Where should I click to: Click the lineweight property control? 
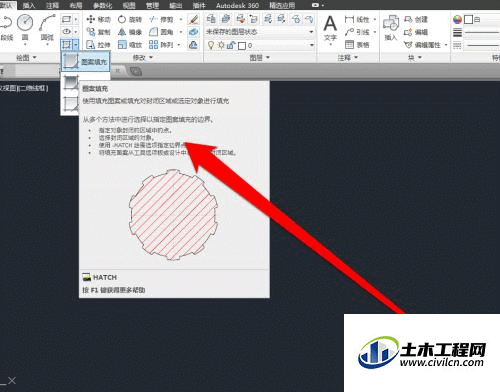click(477, 32)
